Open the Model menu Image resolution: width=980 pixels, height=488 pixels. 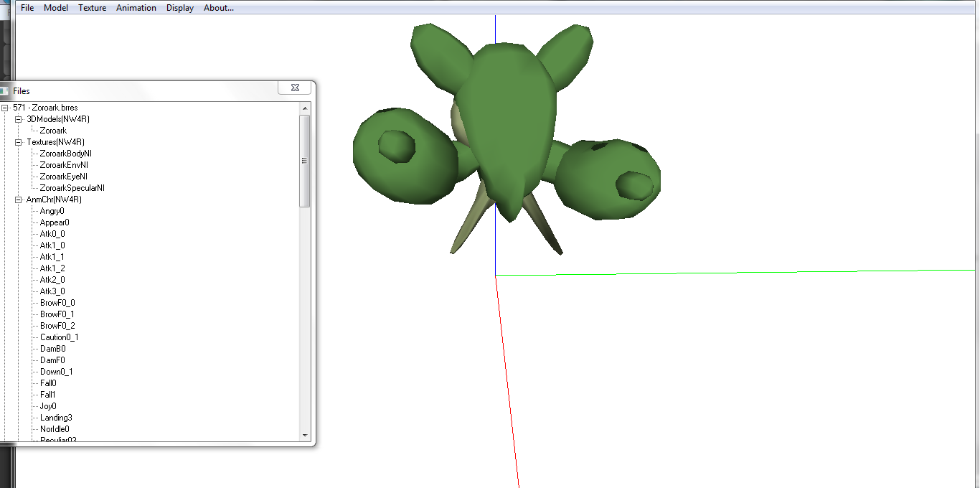tap(56, 8)
